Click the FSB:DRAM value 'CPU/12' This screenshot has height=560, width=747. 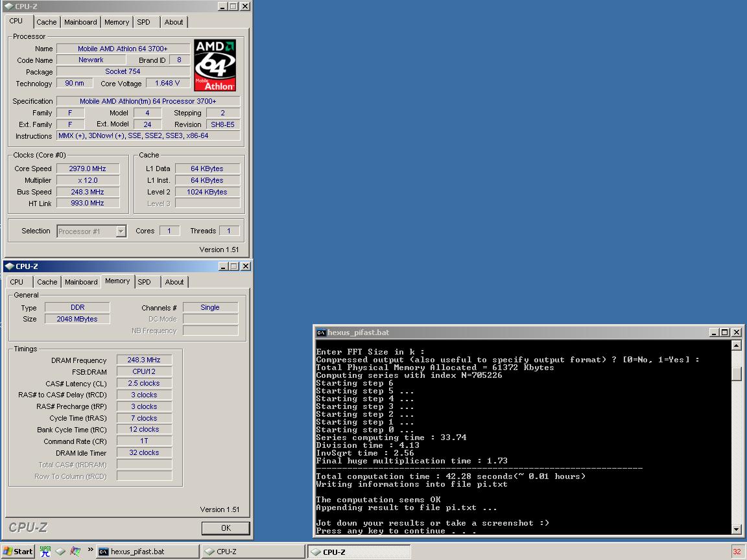tap(144, 371)
